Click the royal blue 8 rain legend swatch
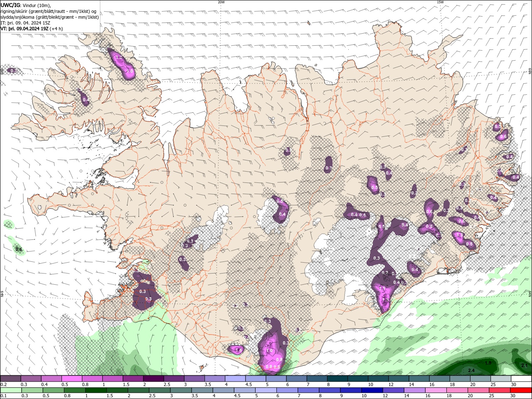 click(330, 390)
